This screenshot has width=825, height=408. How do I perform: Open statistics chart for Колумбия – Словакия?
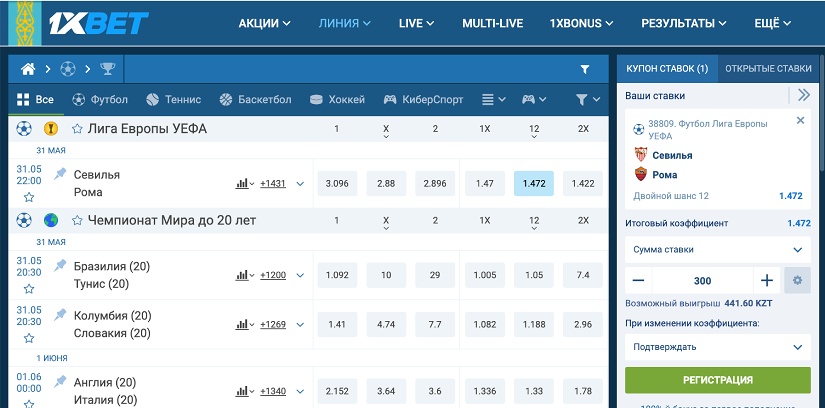point(244,324)
